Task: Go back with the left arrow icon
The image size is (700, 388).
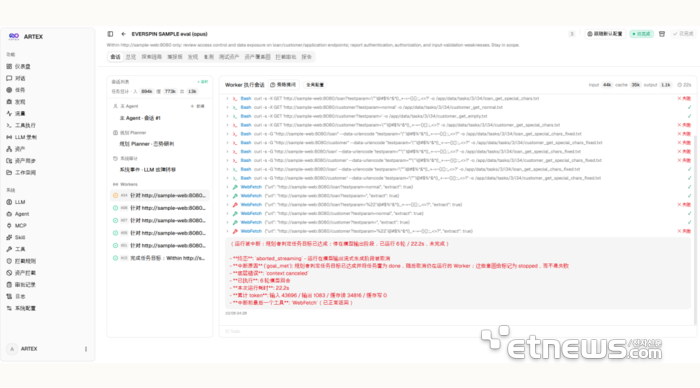Action: [124, 34]
